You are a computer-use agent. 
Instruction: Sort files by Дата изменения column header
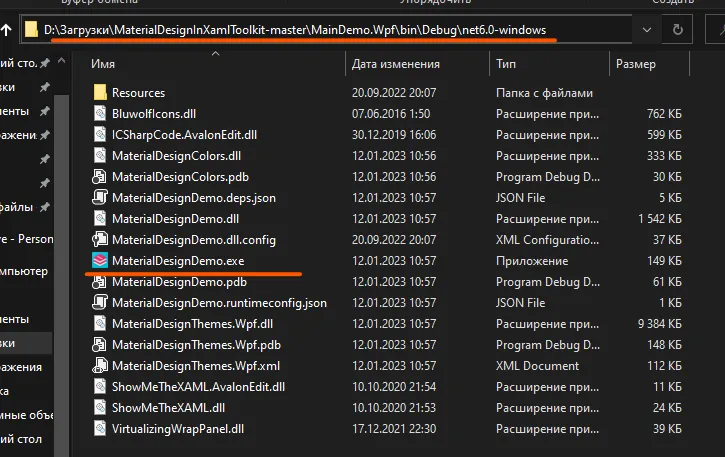[395, 64]
